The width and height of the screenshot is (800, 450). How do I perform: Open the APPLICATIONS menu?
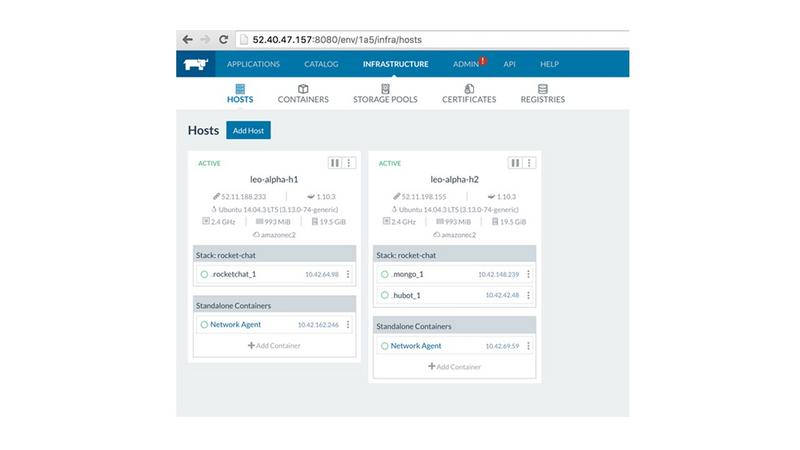(253, 64)
